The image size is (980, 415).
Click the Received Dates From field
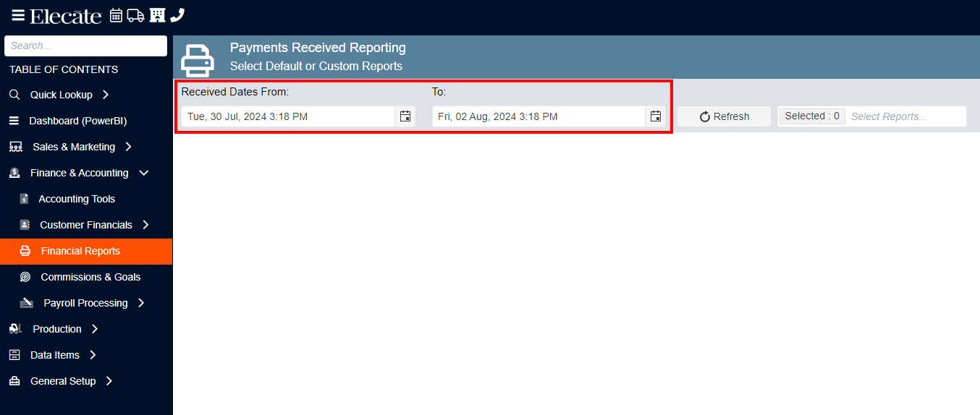click(288, 116)
